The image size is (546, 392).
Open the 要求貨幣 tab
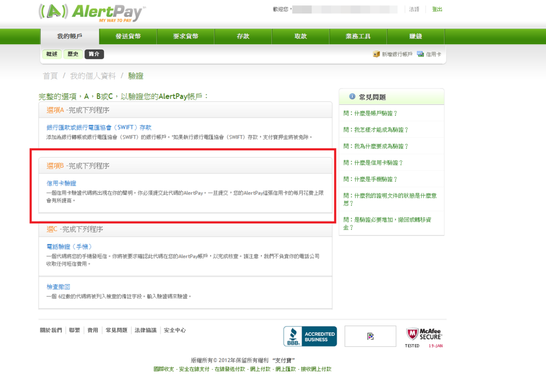coord(186,36)
